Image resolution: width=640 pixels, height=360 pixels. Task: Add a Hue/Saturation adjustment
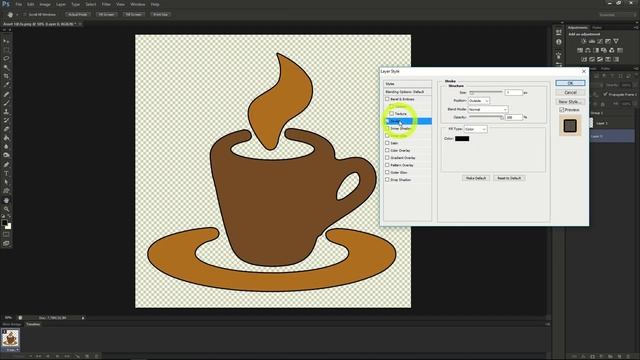[580, 50]
